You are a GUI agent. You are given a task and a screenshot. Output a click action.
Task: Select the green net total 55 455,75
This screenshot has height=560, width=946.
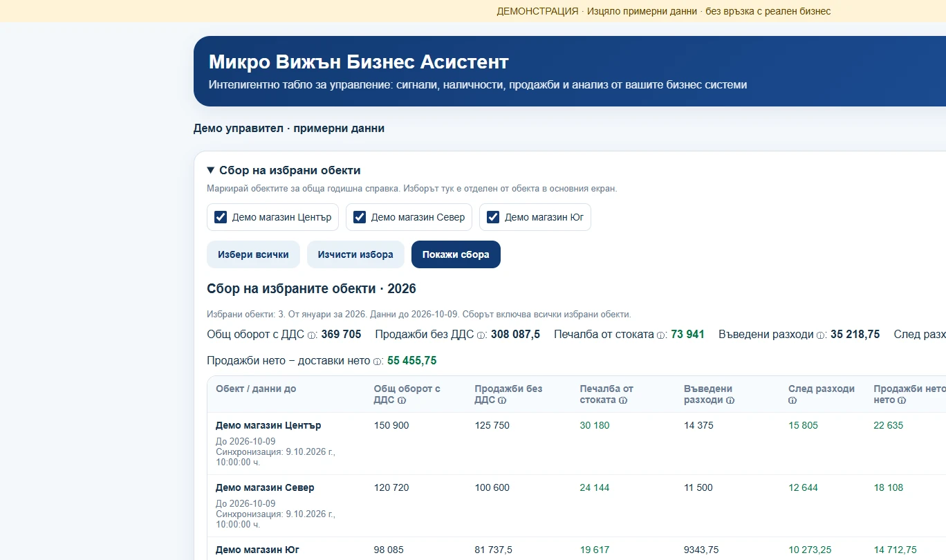[411, 361]
